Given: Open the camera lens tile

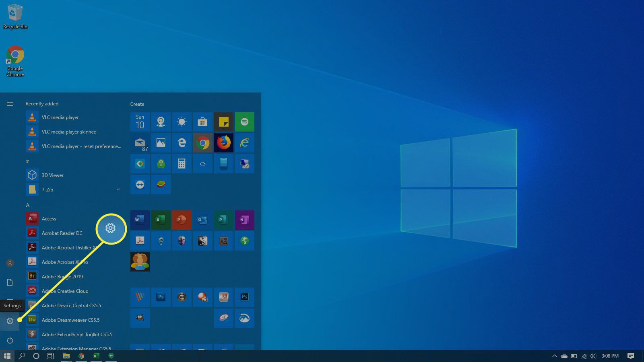Looking at the screenshot, I should click(182, 297).
